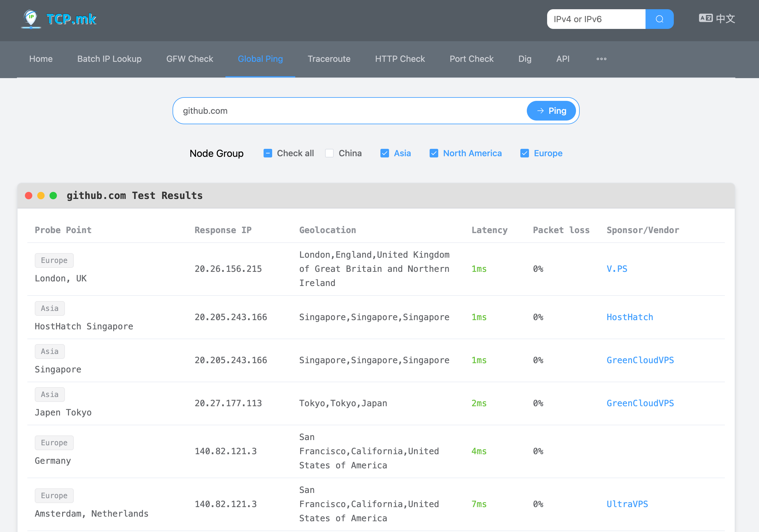Viewport: 759px width, 532px height.
Task: Open the V.PS sponsor link
Action: (617, 269)
